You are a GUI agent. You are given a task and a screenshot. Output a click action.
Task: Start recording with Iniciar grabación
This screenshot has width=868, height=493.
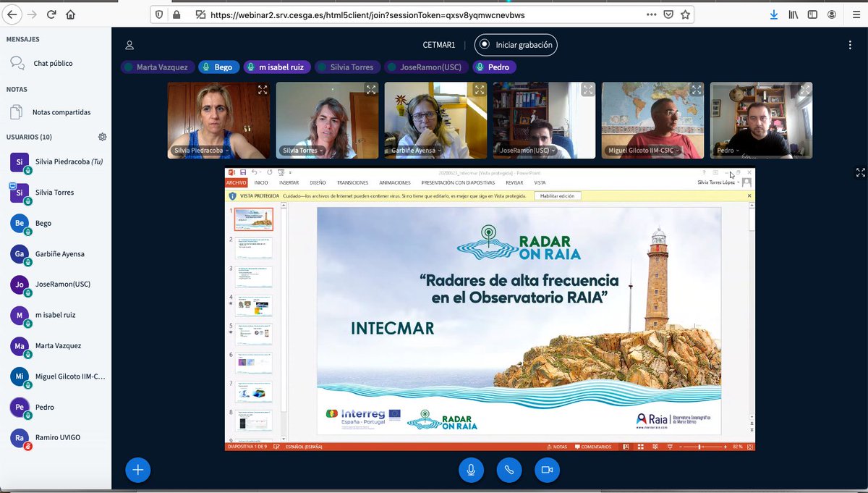click(x=516, y=45)
